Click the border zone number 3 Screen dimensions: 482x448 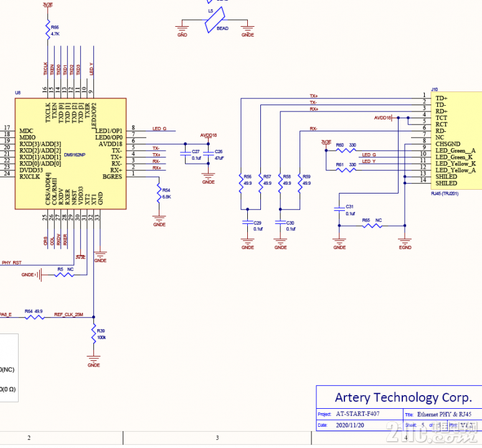click(217, 437)
